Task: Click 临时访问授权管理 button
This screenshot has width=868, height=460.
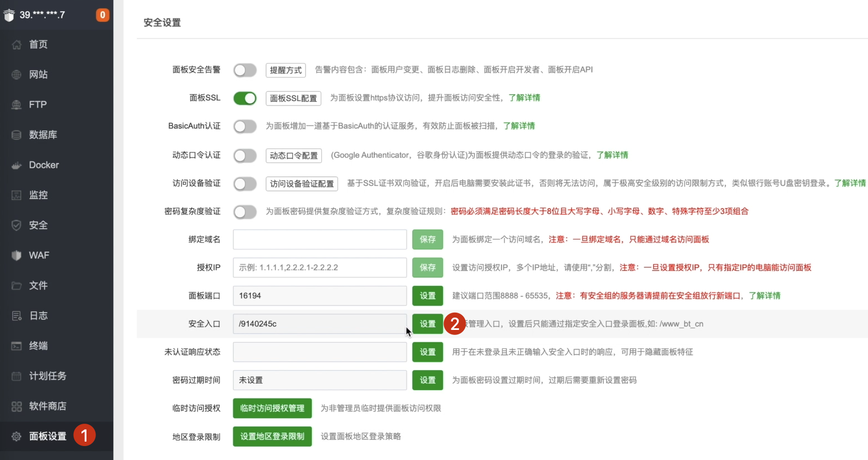Action: [x=272, y=408]
